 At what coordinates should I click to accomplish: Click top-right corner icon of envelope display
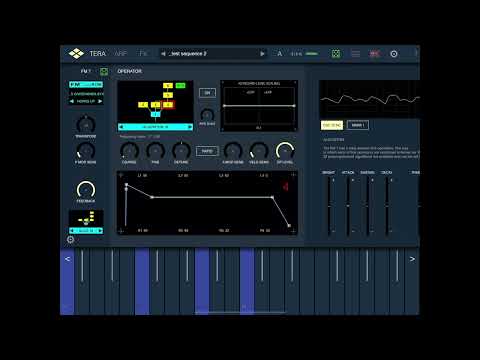tap(293, 175)
